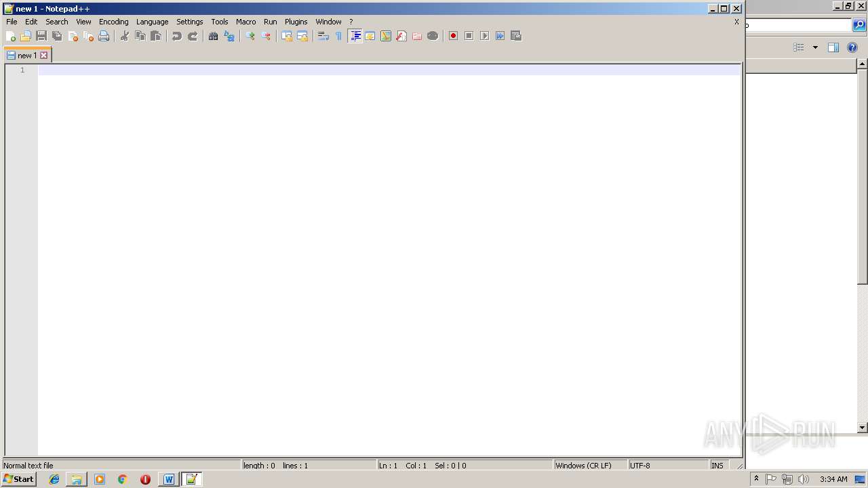Screen dimensions: 868x488
Task: Open the Search menu
Action: point(57,22)
